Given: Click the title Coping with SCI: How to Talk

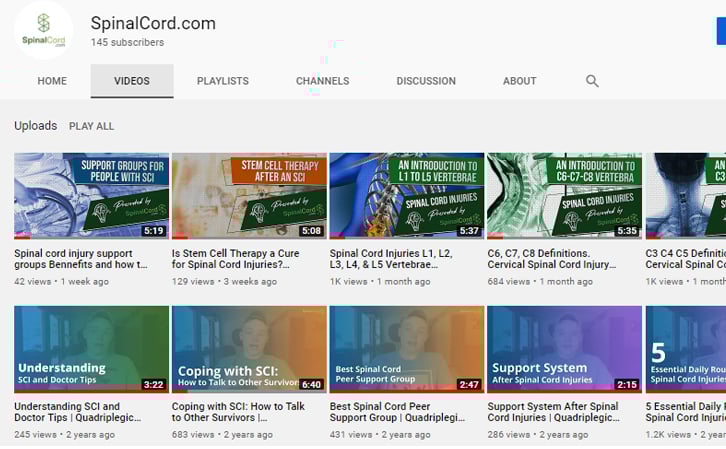Looking at the screenshot, I should pyautogui.click(x=238, y=412).
